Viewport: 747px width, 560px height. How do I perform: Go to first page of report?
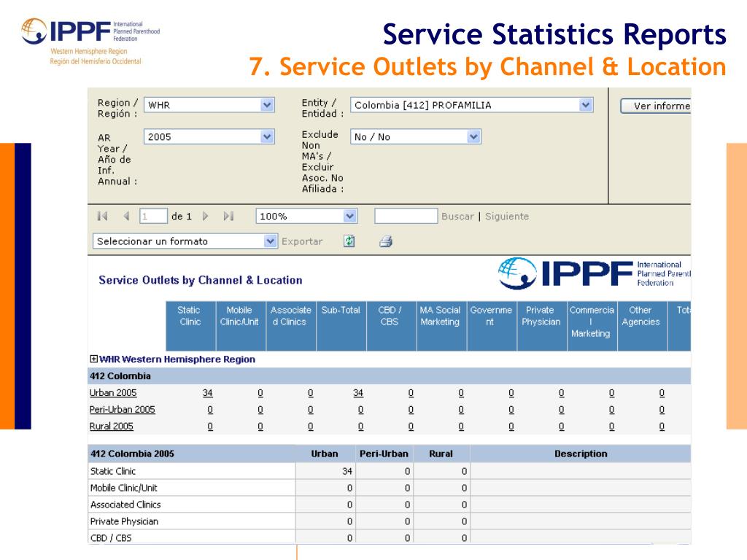coord(102,216)
